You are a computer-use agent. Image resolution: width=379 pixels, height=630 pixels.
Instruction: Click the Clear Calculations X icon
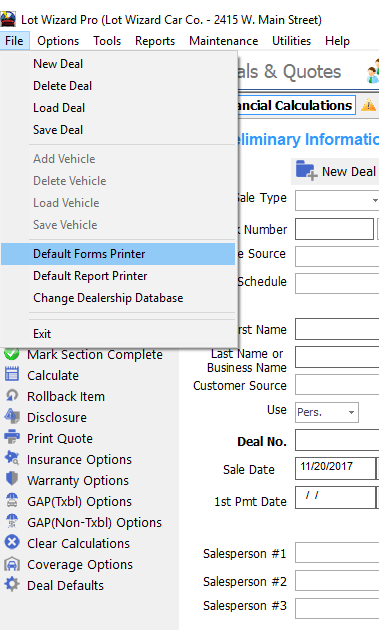(x=12, y=542)
